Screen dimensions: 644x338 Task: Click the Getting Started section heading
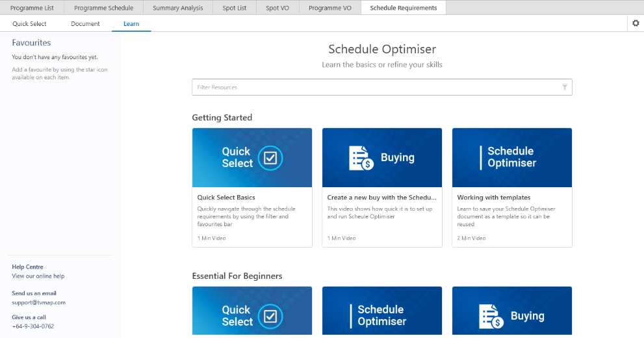222,118
